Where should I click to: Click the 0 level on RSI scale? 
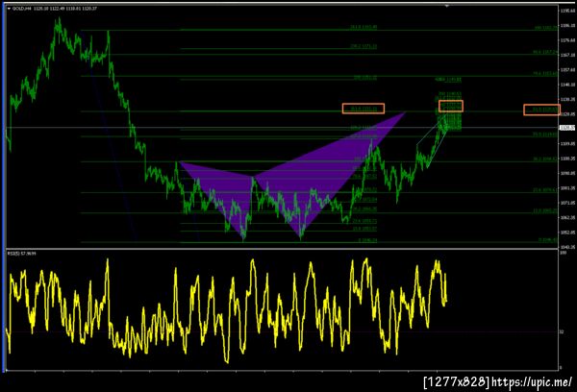click(x=561, y=367)
